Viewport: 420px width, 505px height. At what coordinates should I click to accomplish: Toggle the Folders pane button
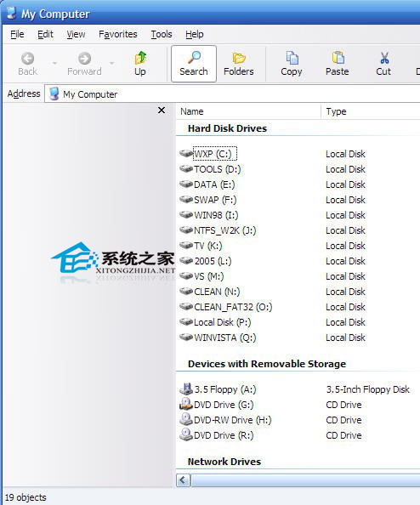pyautogui.click(x=239, y=64)
